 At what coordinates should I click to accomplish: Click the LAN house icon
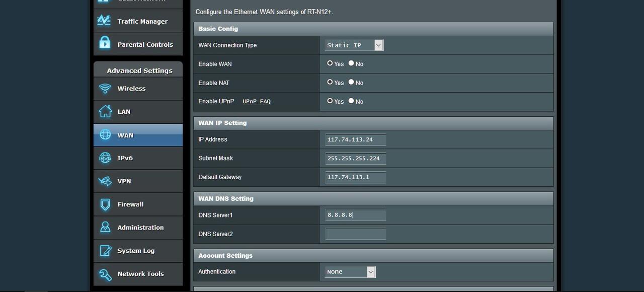(x=105, y=111)
